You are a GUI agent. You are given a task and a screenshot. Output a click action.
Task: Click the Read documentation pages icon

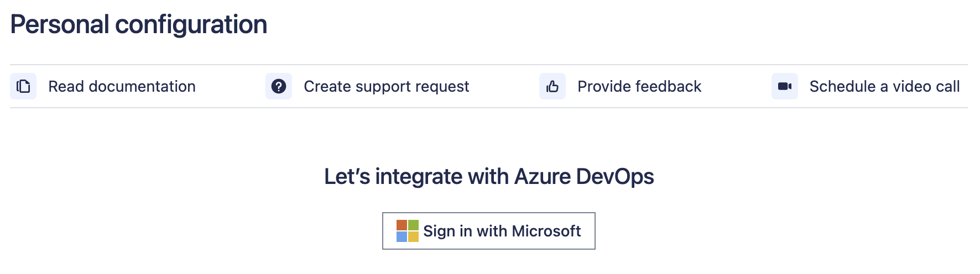coord(23,86)
